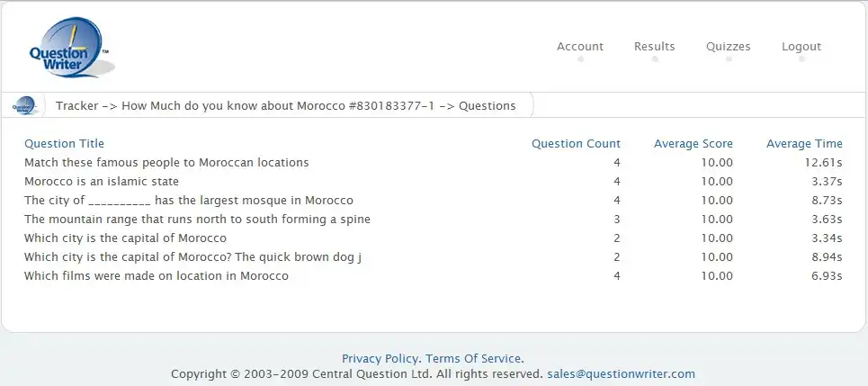This screenshot has height=386, width=868.
Task: Sort by the Question Title column
Action: (x=64, y=143)
